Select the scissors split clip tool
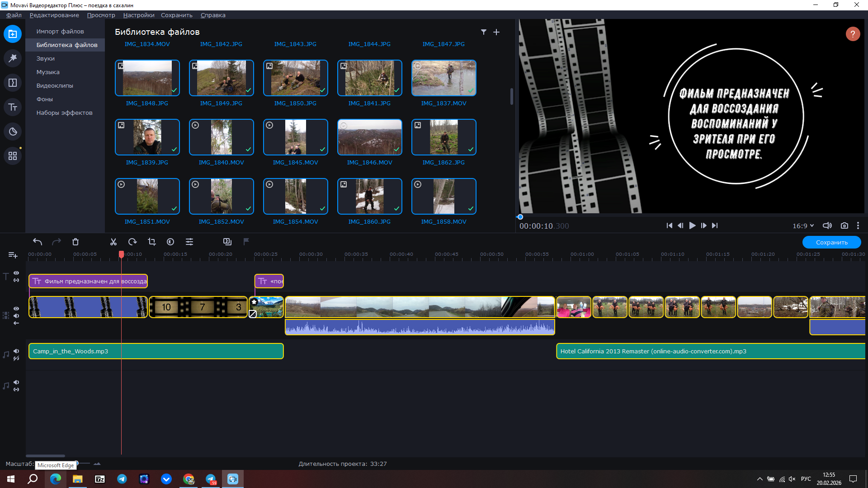The height and width of the screenshot is (488, 868). [113, 242]
